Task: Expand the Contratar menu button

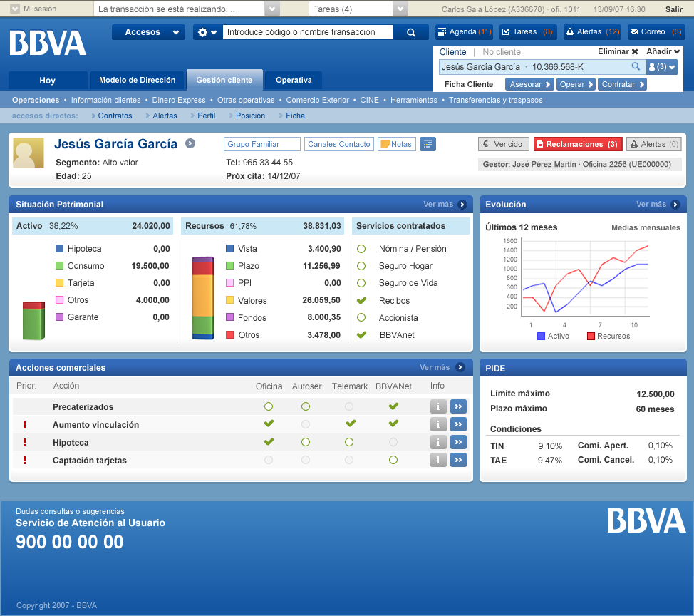Action: 622,84
